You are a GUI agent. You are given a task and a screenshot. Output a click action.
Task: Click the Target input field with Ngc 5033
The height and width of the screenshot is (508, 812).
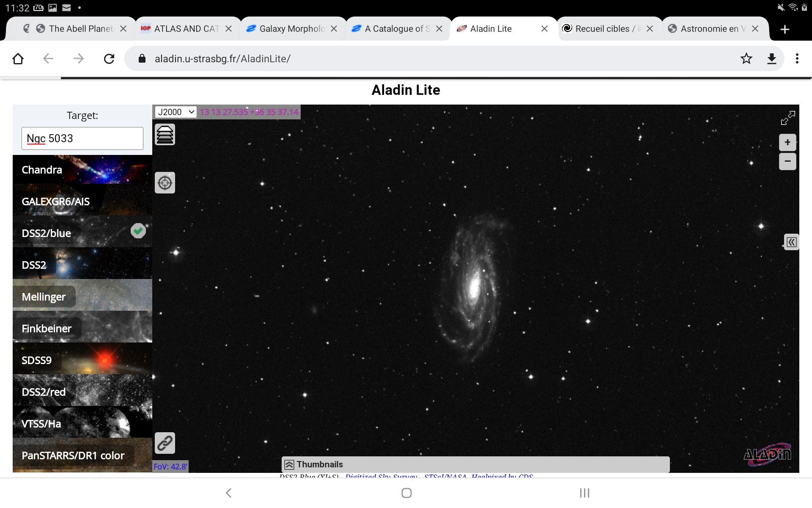pyautogui.click(x=82, y=138)
